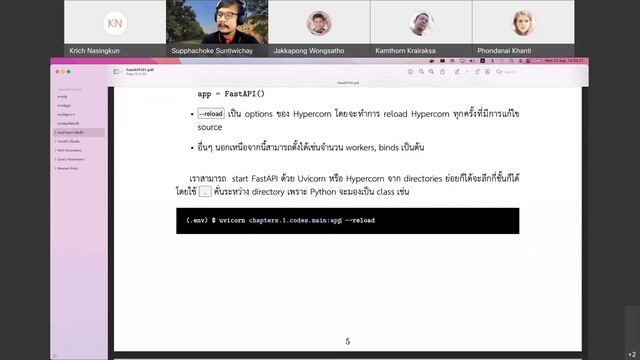Click the workers, binds bullet line
This screenshot has width=640, height=360.
311,147
